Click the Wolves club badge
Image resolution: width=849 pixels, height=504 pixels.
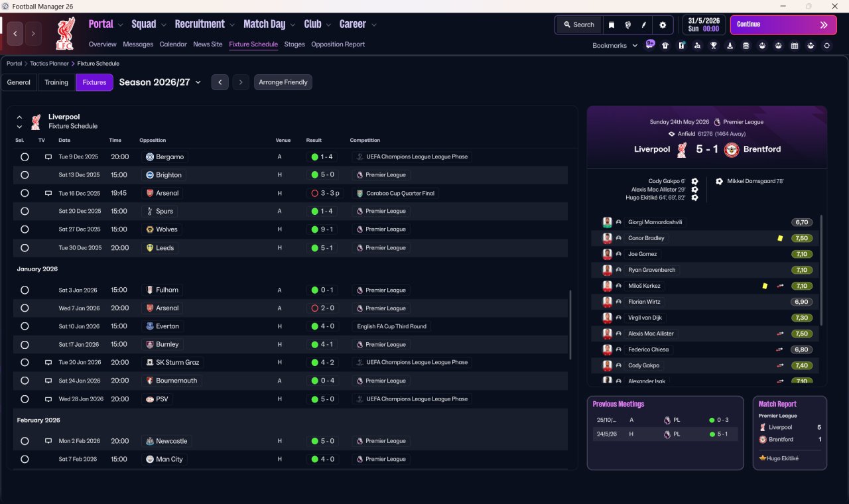click(x=150, y=229)
